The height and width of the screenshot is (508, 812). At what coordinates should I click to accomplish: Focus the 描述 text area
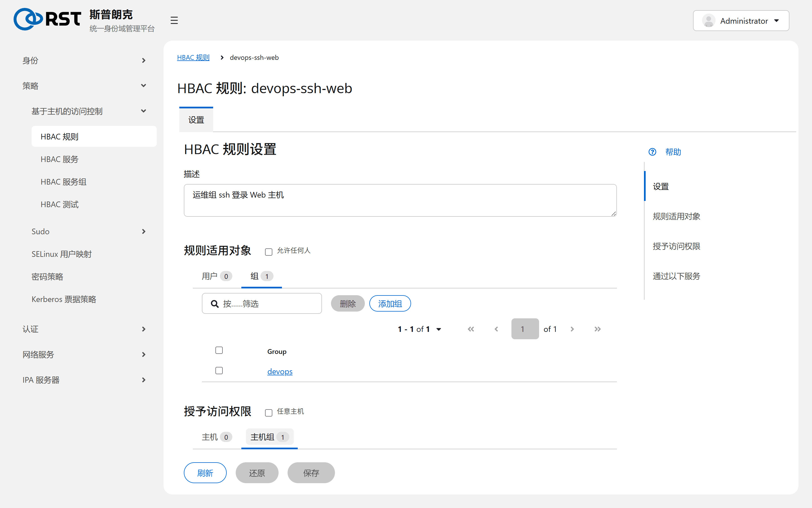click(x=400, y=200)
